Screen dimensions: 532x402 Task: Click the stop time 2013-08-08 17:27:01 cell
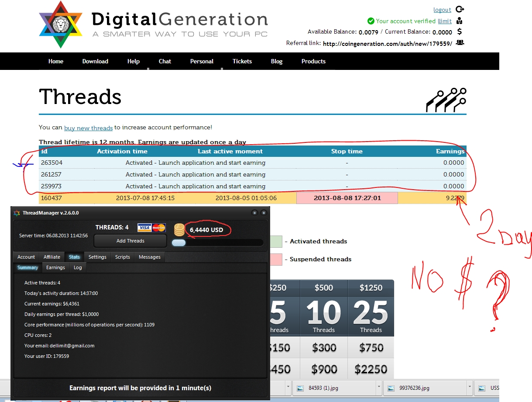coord(347,198)
